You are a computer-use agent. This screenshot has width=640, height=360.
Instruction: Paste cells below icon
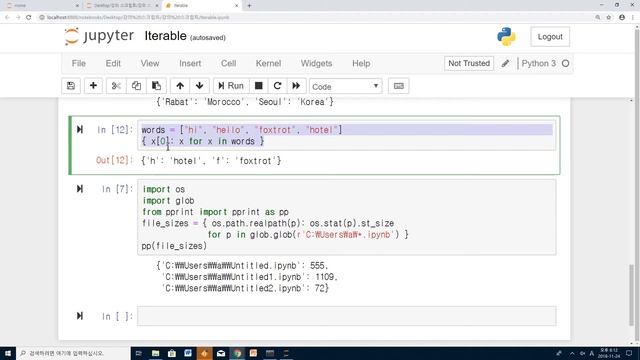pyautogui.click(x=156, y=86)
